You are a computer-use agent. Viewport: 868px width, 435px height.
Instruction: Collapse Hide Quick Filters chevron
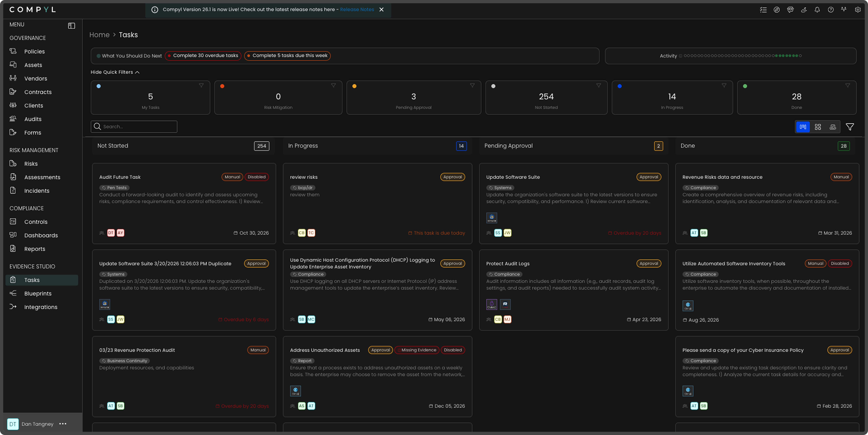pos(137,72)
